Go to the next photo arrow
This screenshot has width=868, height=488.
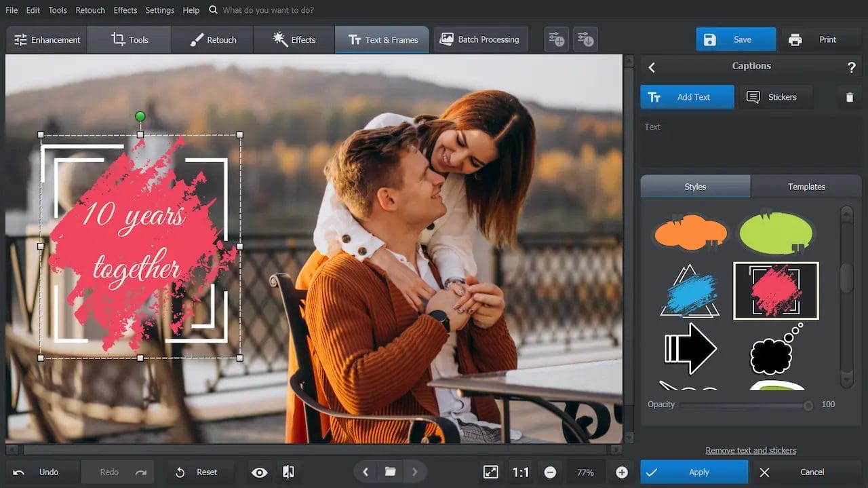pos(415,472)
